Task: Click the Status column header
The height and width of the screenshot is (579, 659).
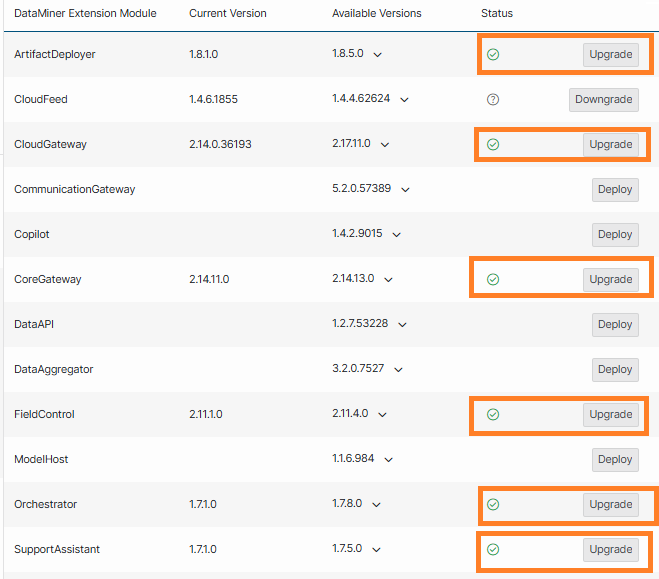Action: (497, 13)
